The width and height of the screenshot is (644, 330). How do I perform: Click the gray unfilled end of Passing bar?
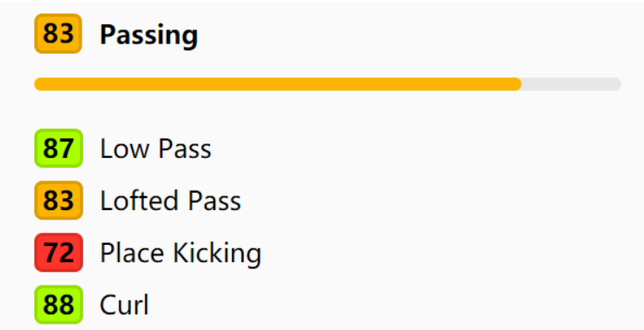[x=571, y=84]
